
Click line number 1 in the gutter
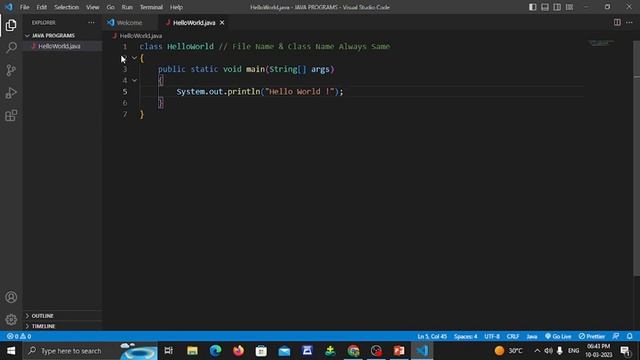click(125, 47)
